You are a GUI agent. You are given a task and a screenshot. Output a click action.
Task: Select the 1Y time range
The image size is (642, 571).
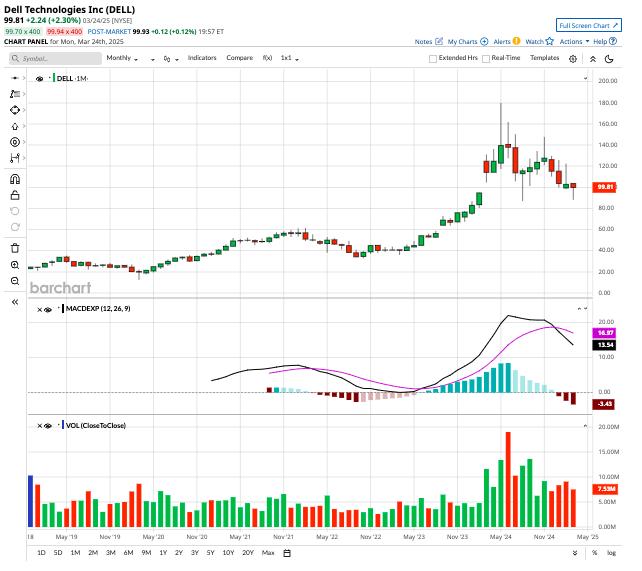(163, 553)
